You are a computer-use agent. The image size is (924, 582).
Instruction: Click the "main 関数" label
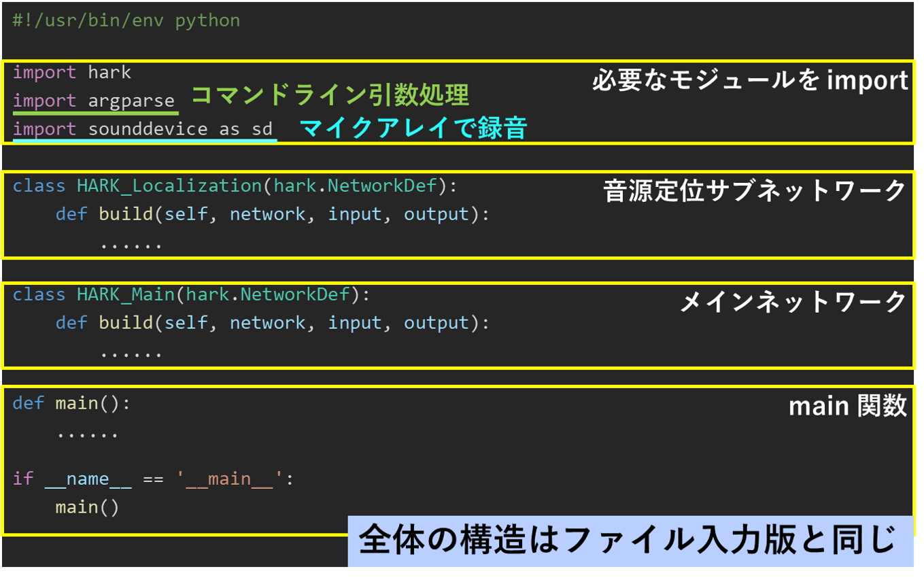847,406
